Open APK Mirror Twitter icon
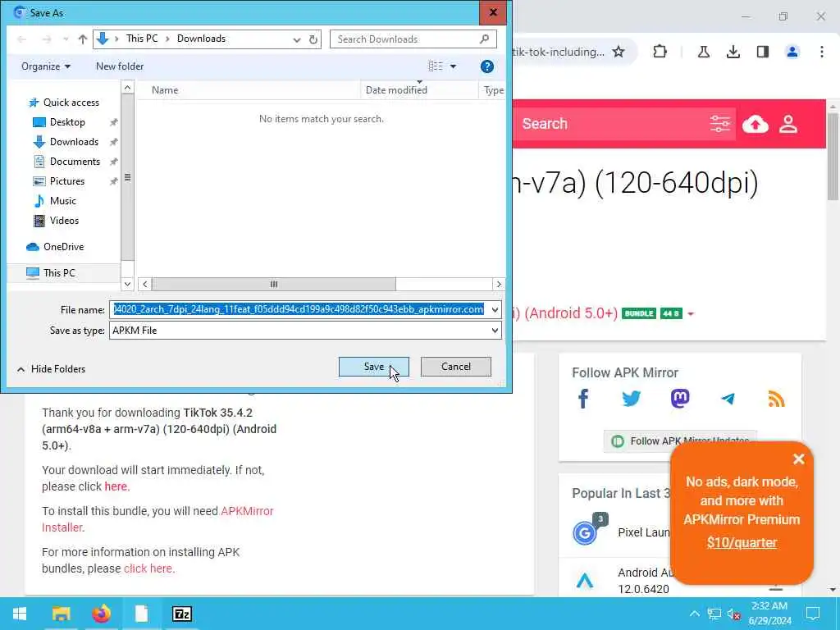The image size is (840, 630). 632,399
